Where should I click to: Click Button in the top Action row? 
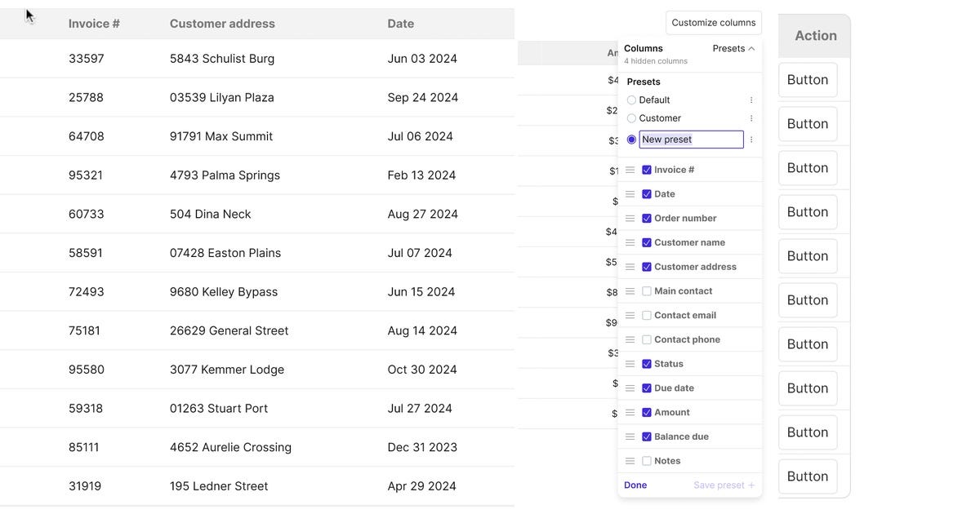pos(807,79)
